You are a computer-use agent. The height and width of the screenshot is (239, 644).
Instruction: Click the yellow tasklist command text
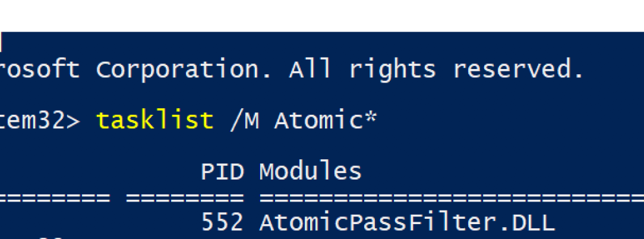click(x=154, y=121)
